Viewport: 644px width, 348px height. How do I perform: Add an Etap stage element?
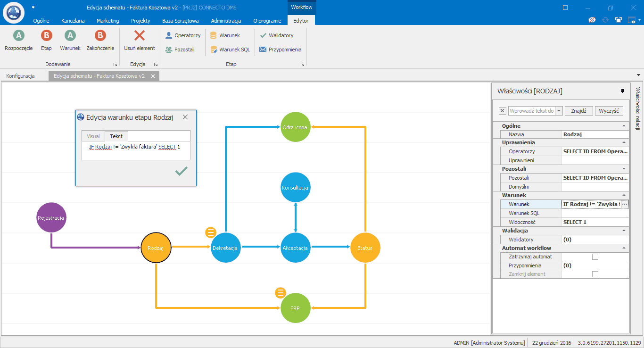(x=46, y=36)
